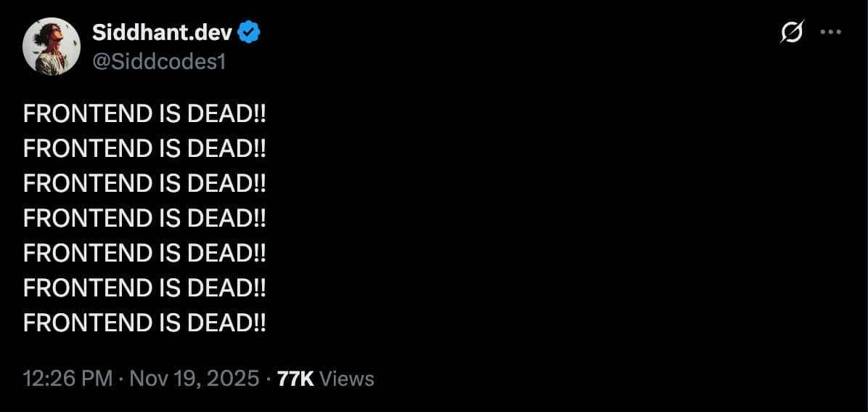Click the third FRONTEND IS DEAD!! line

click(x=144, y=183)
